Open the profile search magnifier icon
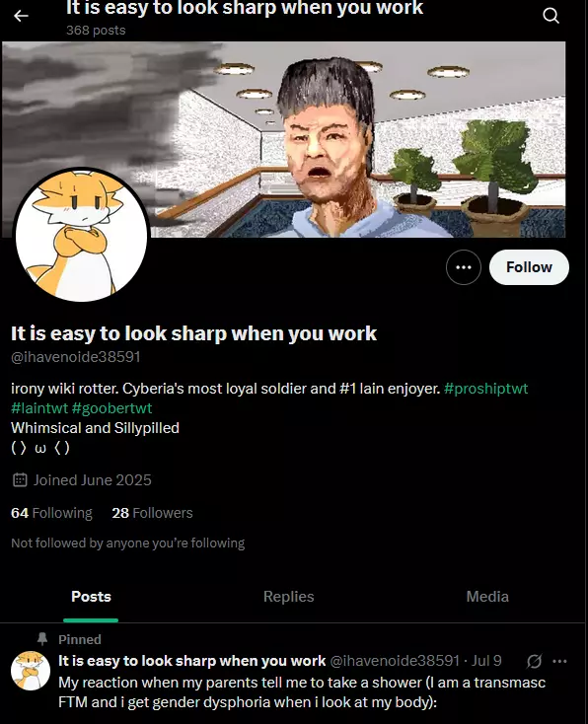Viewport: 588px width, 724px height. [551, 16]
